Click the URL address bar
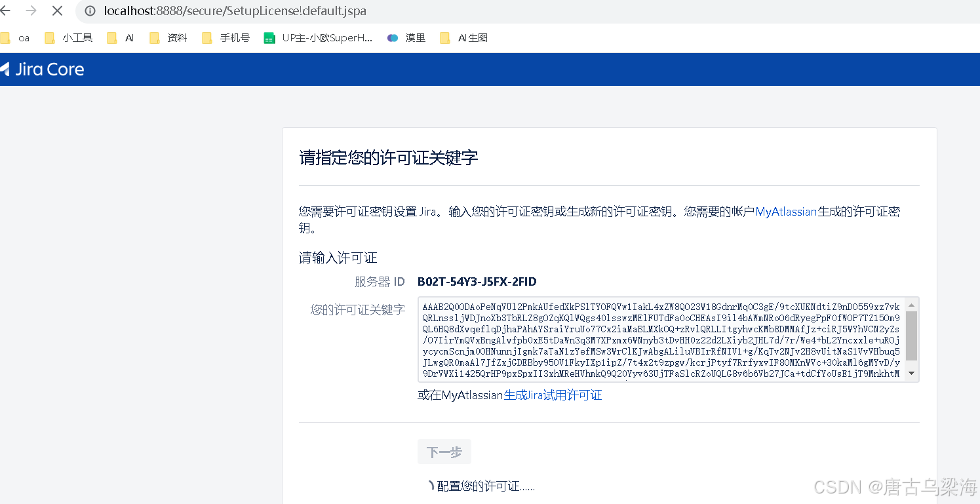Image resolution: width=980 pixels, height=504 pixels. [528, 11]
